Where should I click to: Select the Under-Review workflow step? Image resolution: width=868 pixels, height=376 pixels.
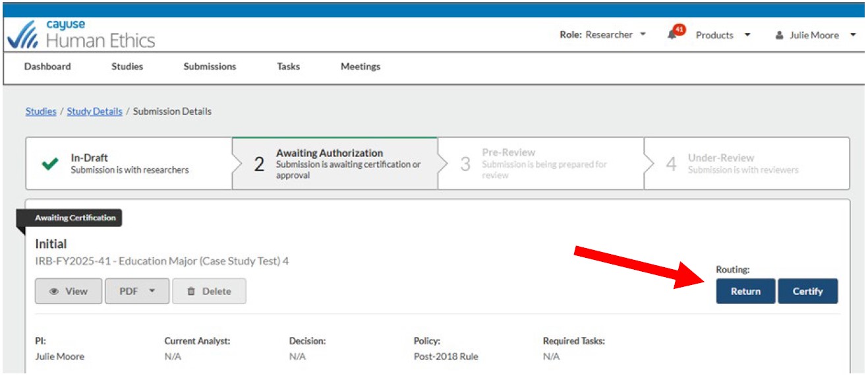(747, 164)
